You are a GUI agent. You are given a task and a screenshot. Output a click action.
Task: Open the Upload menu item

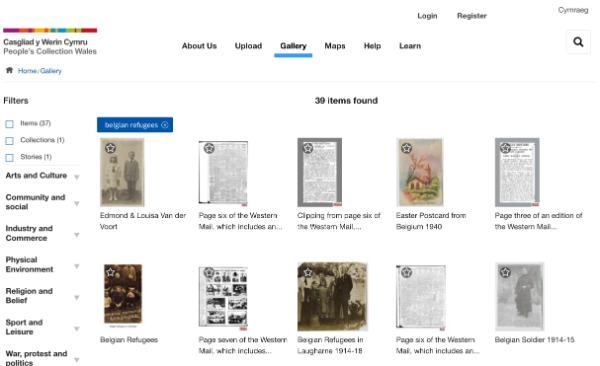click(248, 46)
